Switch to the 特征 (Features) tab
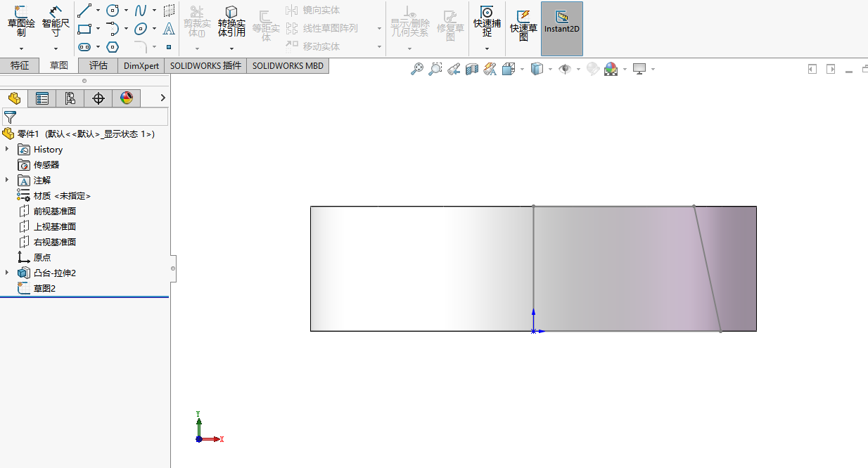Viewport: 868px width, 468px height. coord(20,65)
